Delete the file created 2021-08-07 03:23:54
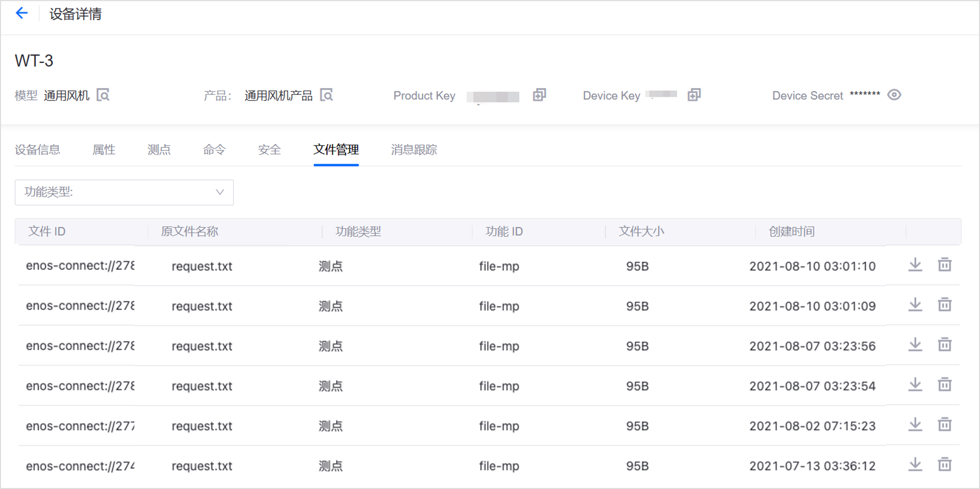The width and height of the screenshot is (980, 489). tap(944, 384)
